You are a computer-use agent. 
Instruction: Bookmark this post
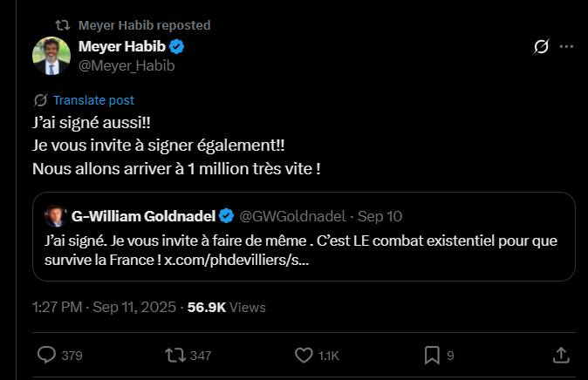coord(431,356)
